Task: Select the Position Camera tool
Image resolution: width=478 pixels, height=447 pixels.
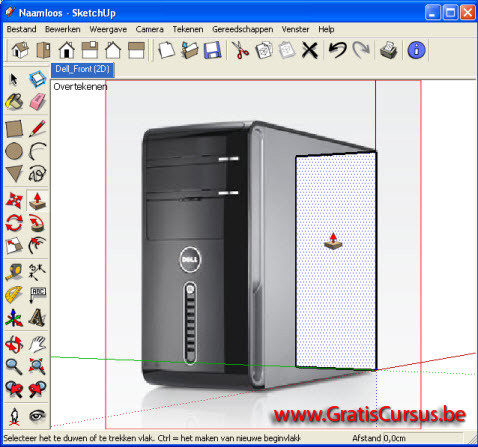Action: pos(14,416)
